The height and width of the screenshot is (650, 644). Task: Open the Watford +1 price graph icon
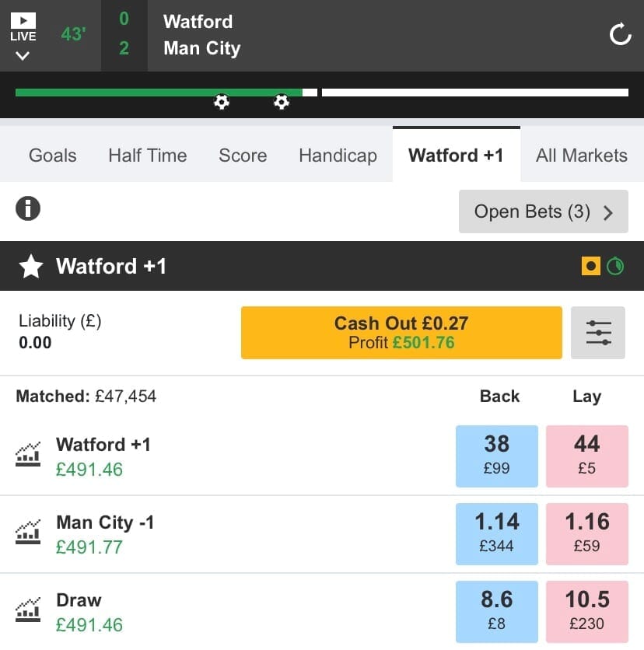click(28, 454)
